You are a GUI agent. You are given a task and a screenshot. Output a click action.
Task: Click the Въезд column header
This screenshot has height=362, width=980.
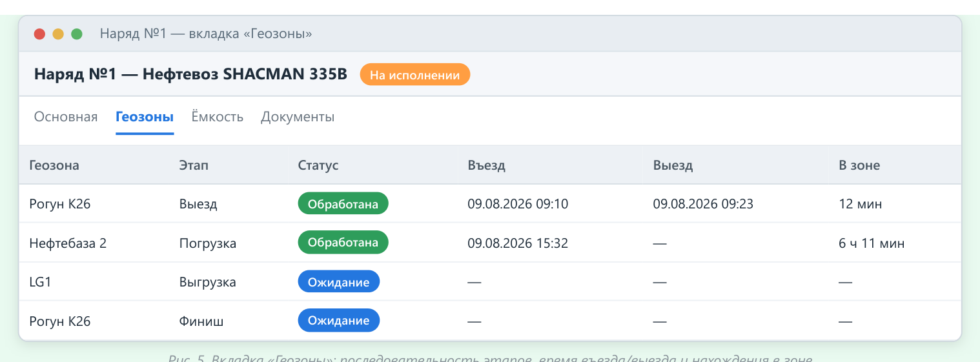[486, 165]
